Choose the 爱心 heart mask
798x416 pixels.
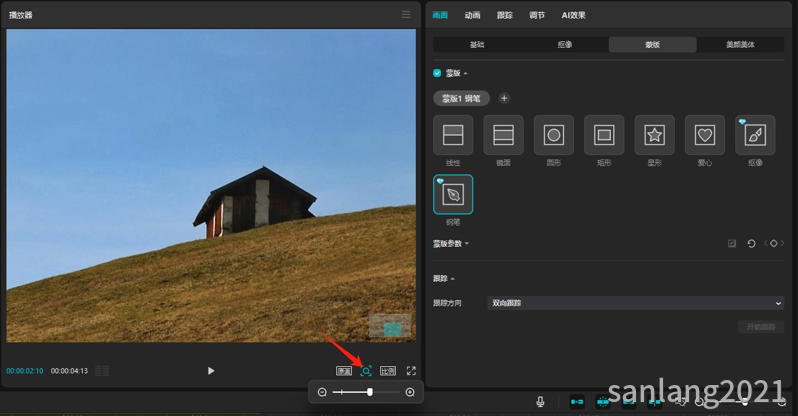pos(705,135)
